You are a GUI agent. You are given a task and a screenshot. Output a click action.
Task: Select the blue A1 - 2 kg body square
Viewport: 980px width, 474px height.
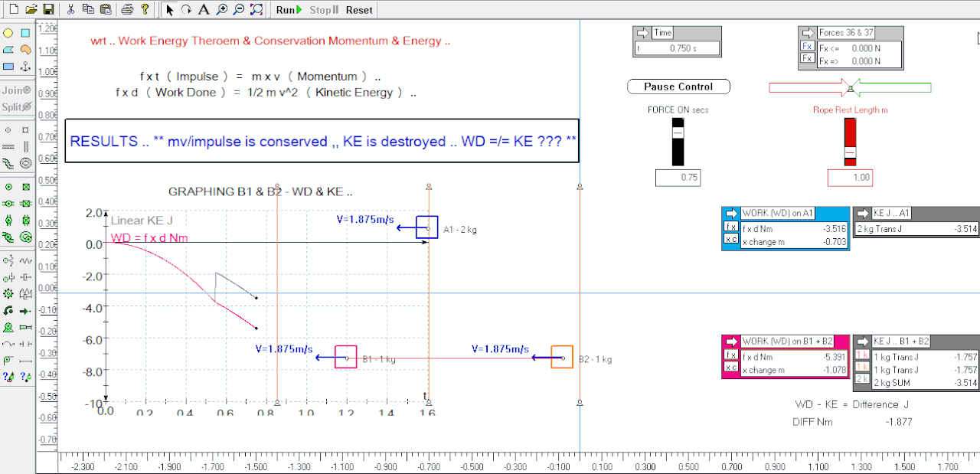tap(427, 227)
